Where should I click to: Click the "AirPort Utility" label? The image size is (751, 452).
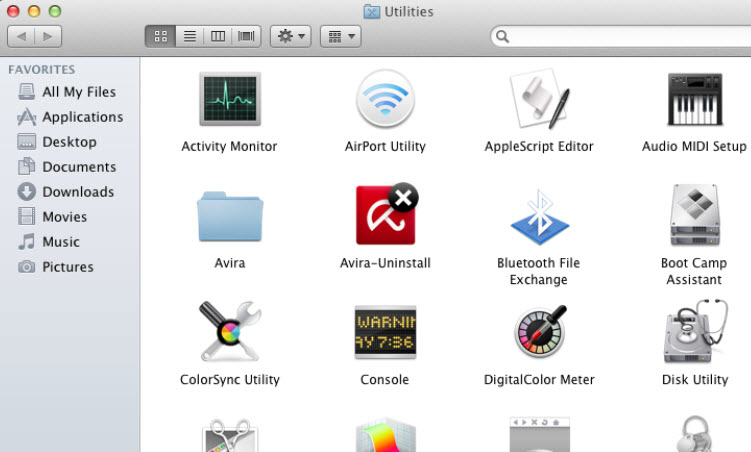tap(385, 147)
